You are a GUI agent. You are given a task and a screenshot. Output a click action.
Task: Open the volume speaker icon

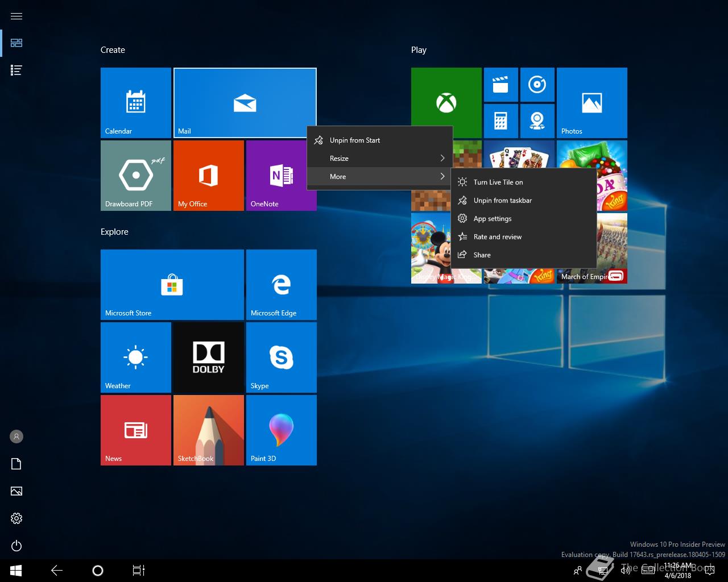pyautogui.click(x=626, y=571)
